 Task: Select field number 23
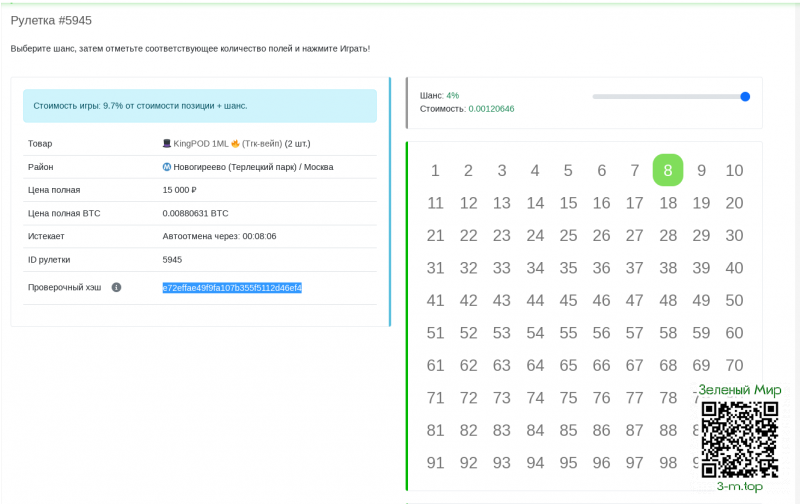[x=502, y=236]
